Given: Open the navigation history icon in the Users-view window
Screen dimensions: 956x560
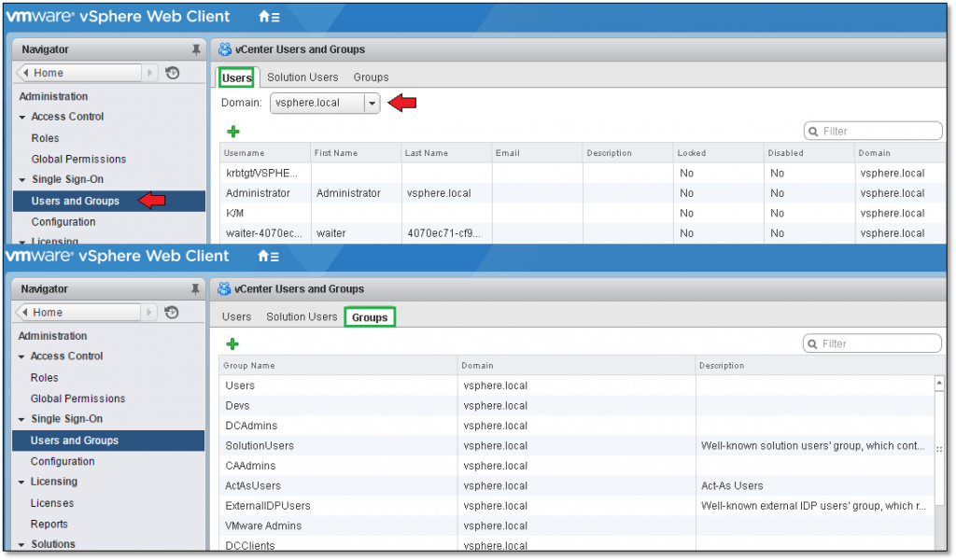Looking at the screenshot, I should tap(173, 73).
